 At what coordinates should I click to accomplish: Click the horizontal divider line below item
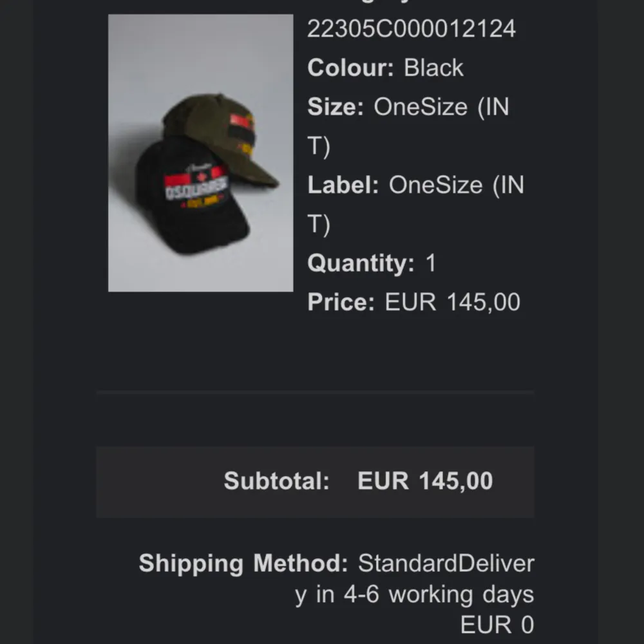[x=315, y=392]
